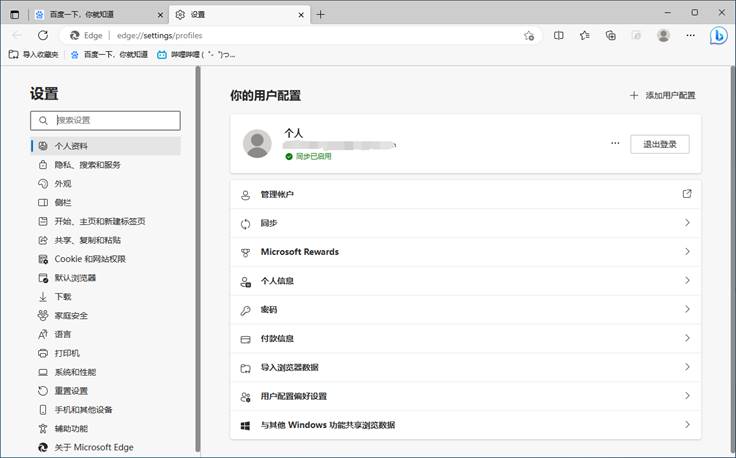Click 添加用户配置 to add profile

click(662, 95)
